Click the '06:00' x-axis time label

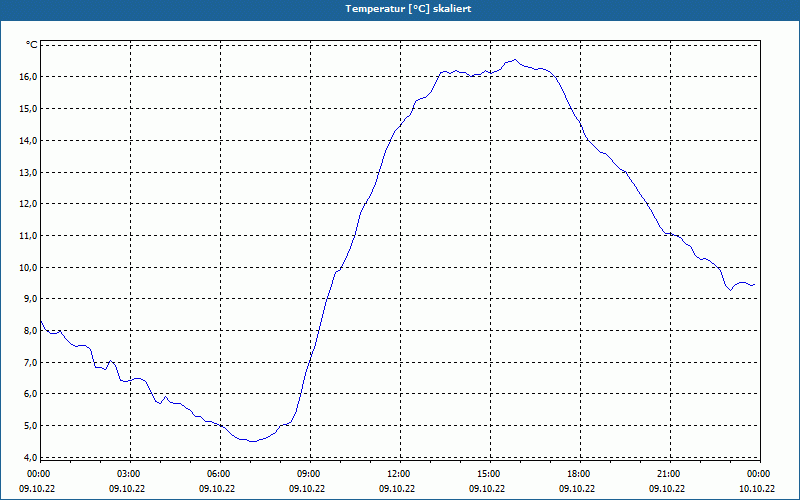218,474
